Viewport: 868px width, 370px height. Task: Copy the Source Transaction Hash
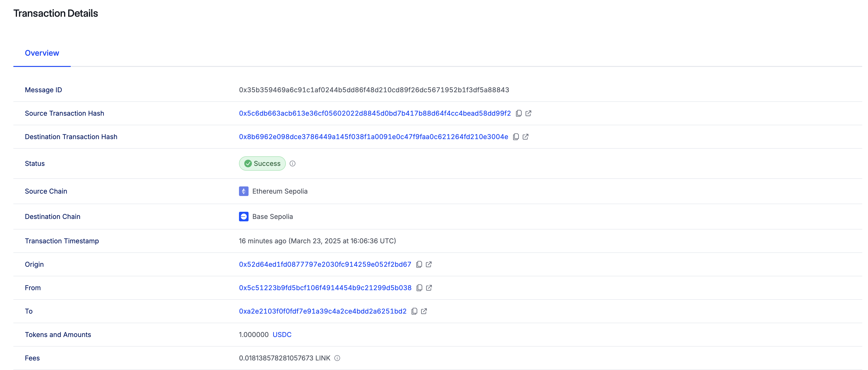(x=519, y=113)
